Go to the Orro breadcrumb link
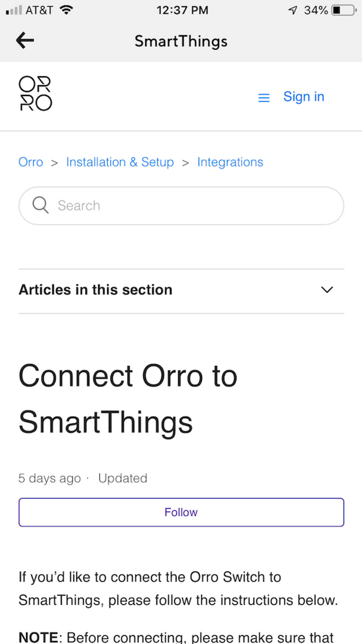This screenshot has width=362, height=644. pos(31,162)
